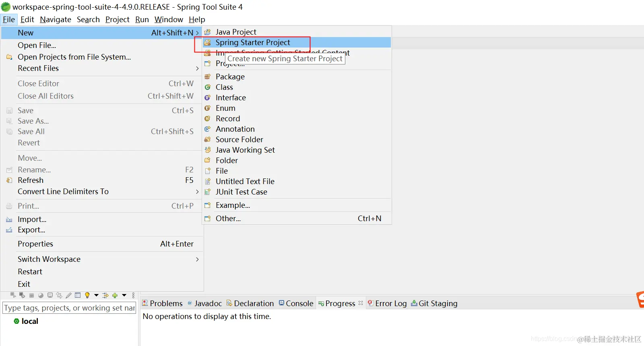644x346 pixels.
Task: Switch to the Problems tab
Action: [x=162, y=303]
